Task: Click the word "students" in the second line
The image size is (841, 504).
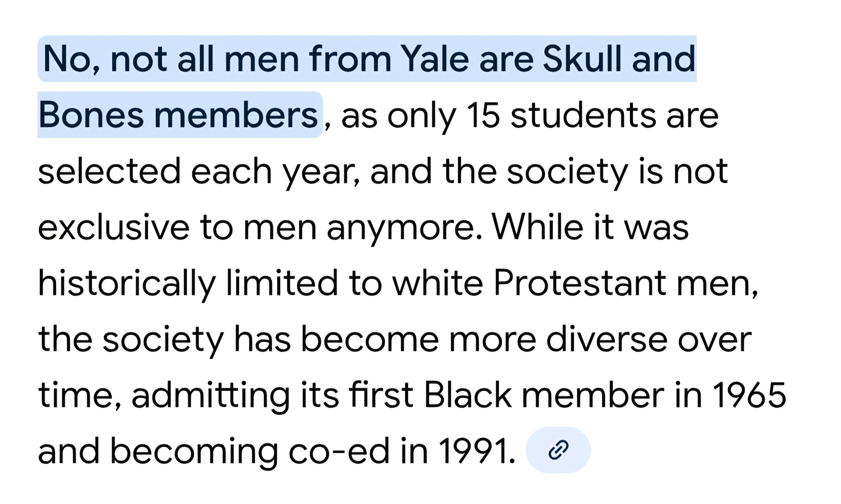Action: click(x=583, y=115)
